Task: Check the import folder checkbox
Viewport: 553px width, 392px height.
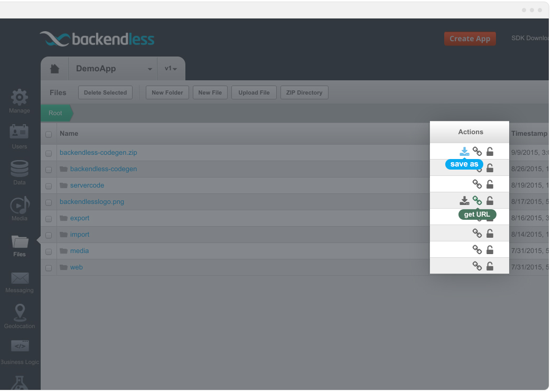Action: (x=49, y=235)
